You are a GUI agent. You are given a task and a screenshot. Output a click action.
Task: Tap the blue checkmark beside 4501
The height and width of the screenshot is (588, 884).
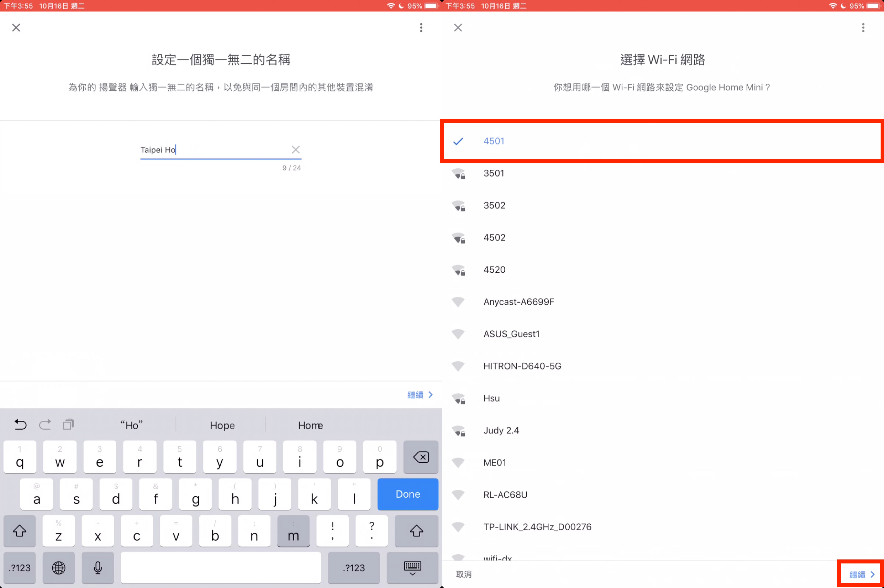(458, 141)
